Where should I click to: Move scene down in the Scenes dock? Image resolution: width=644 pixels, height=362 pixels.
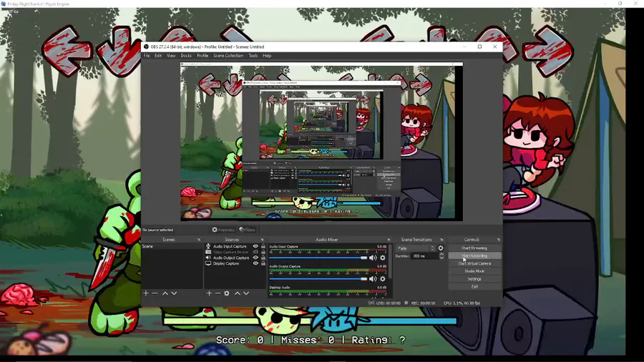click(x=174, y=293)
